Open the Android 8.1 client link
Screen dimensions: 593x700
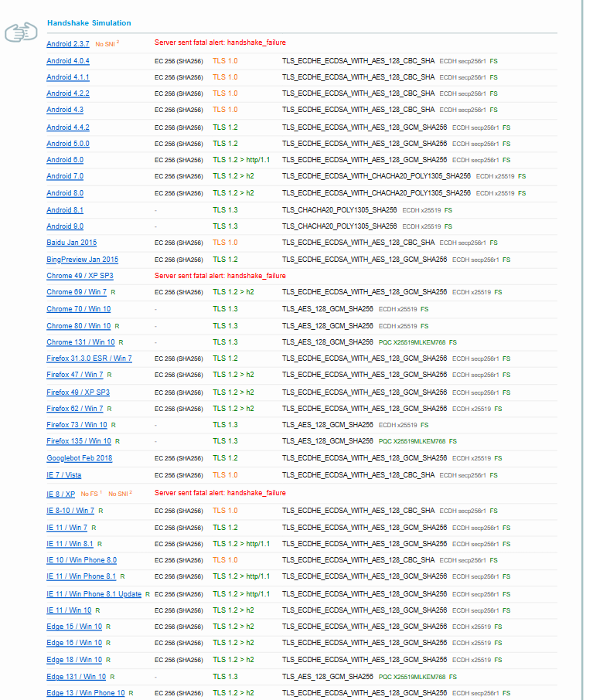65,210
